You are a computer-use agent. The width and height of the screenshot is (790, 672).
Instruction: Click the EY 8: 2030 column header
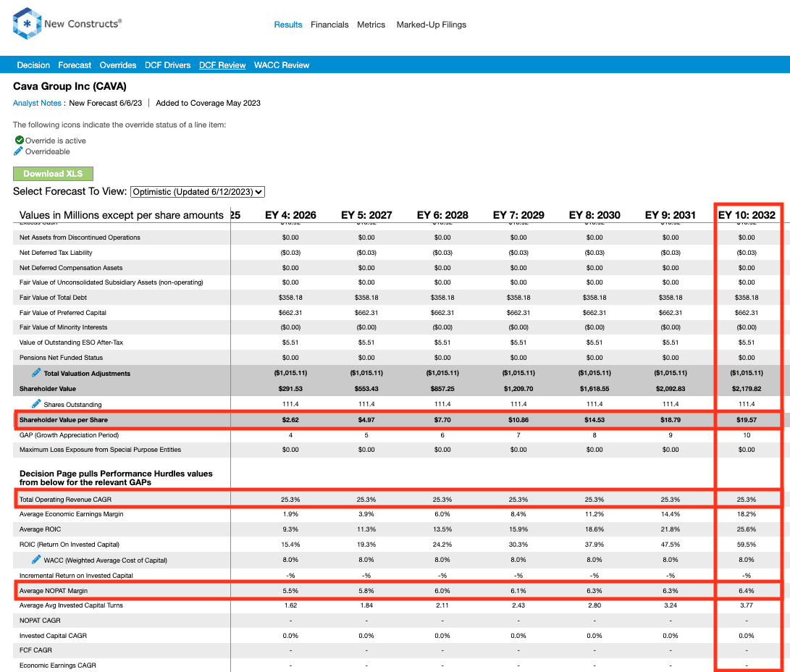coord(594,215)
